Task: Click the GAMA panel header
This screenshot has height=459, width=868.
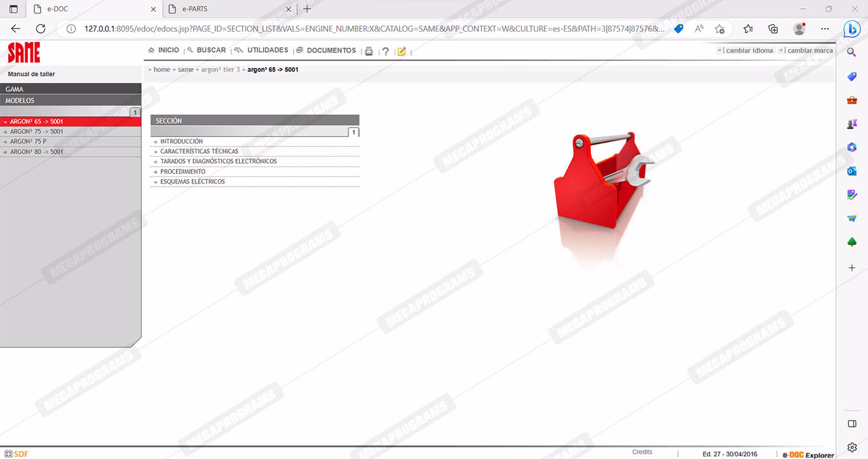Action: pyautogui.click(x=71, y=89)
